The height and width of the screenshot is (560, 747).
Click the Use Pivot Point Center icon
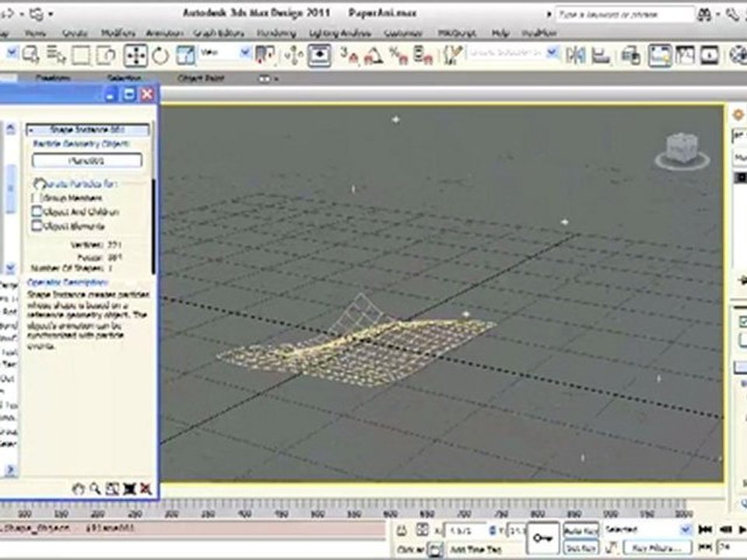[265, 55]
